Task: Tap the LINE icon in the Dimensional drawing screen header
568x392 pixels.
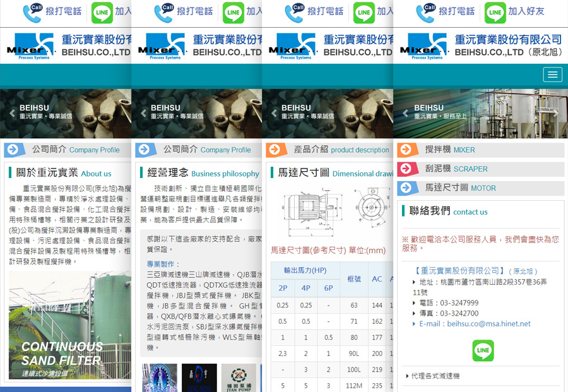Action: (364, 13)
